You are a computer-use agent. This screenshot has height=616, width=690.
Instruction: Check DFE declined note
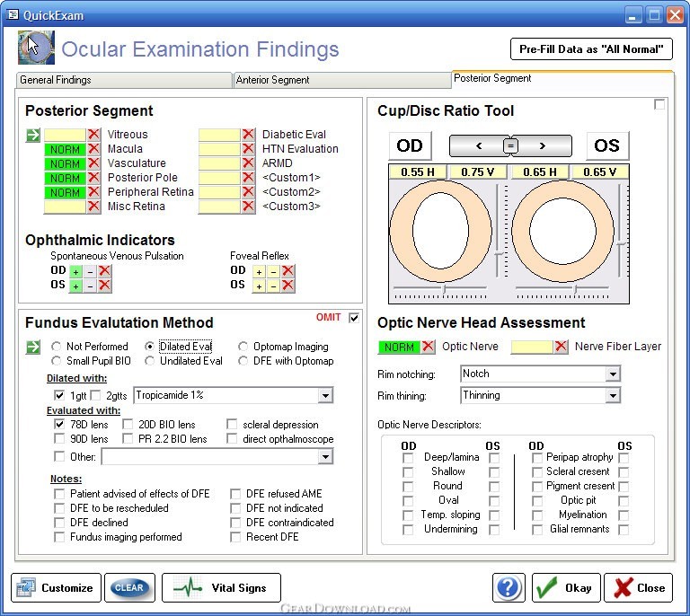[59, 523]
